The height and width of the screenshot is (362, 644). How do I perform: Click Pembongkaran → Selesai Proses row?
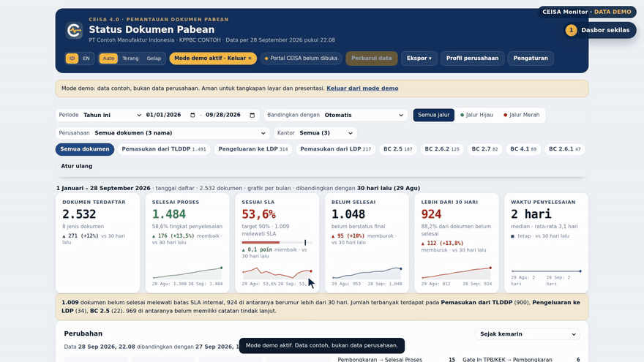(x=397, y=360)
